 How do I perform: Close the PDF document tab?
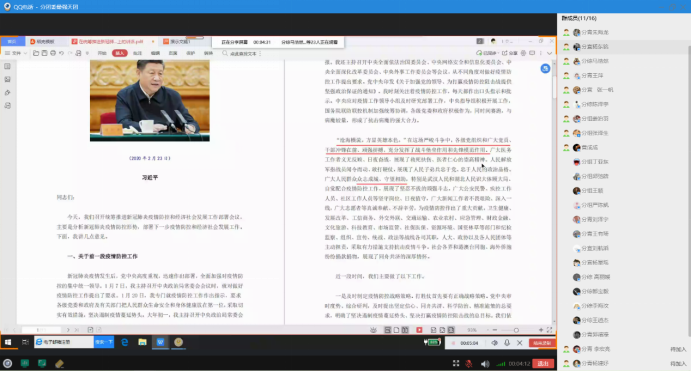153,41
